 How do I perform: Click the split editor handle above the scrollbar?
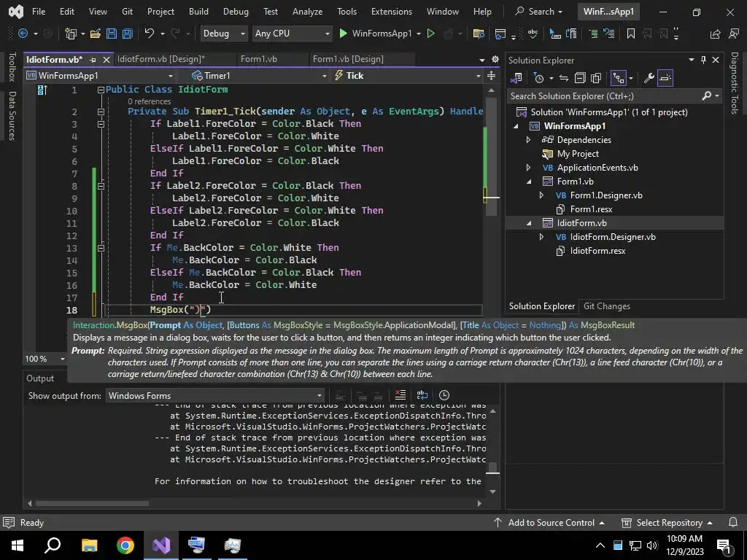click(491, 76)
